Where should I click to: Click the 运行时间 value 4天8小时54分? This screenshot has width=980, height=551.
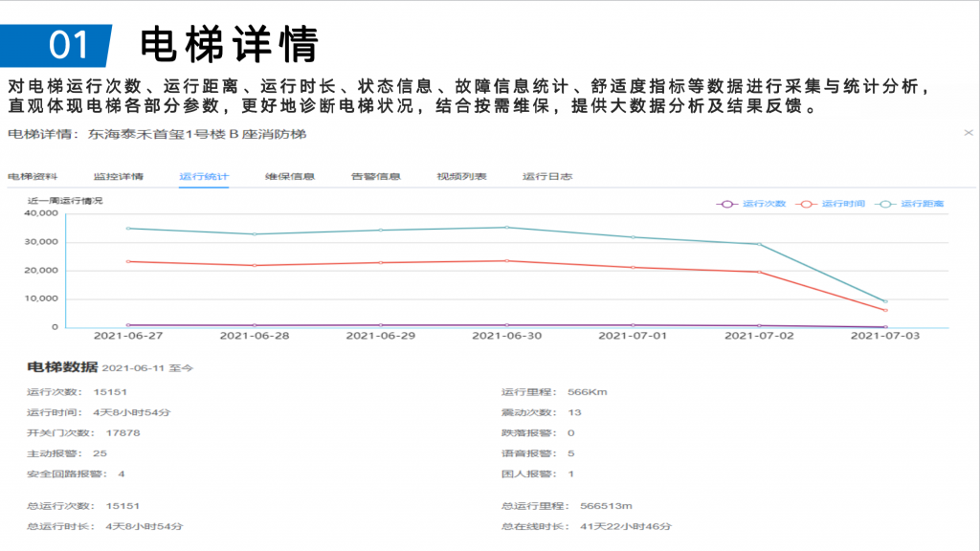132,412
